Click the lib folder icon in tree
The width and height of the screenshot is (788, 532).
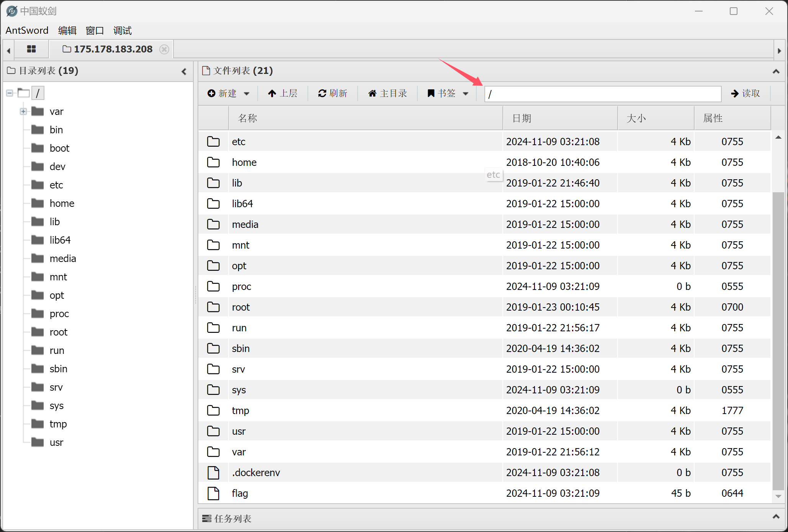coord(38,221)
